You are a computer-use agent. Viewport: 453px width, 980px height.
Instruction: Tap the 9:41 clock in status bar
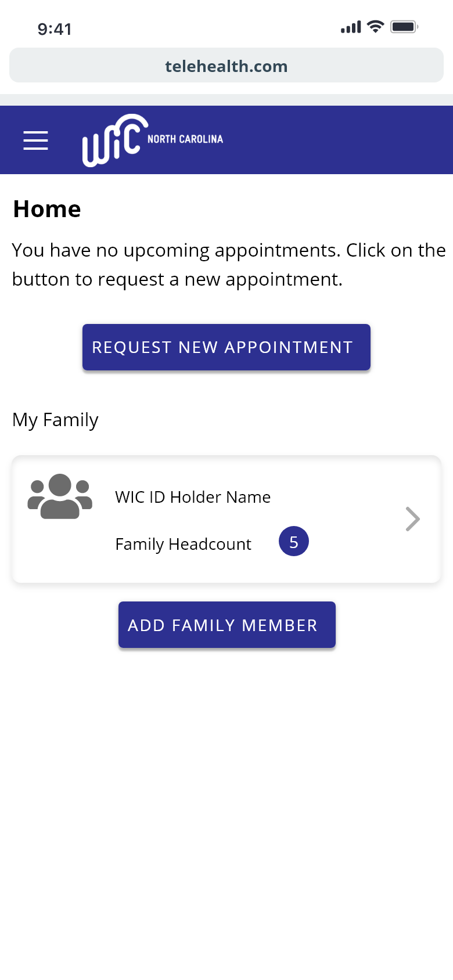(55, 29)
